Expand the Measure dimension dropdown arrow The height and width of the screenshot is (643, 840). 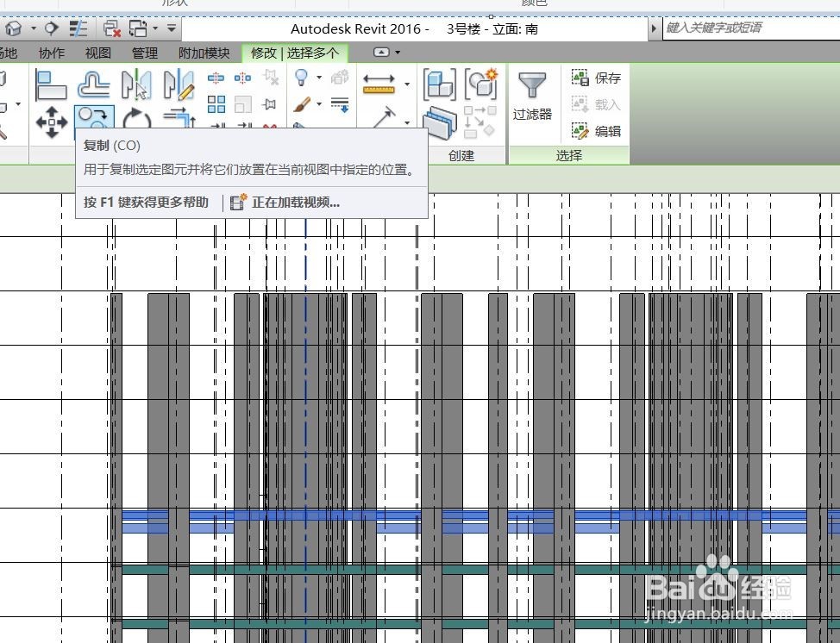click(407, 84)
